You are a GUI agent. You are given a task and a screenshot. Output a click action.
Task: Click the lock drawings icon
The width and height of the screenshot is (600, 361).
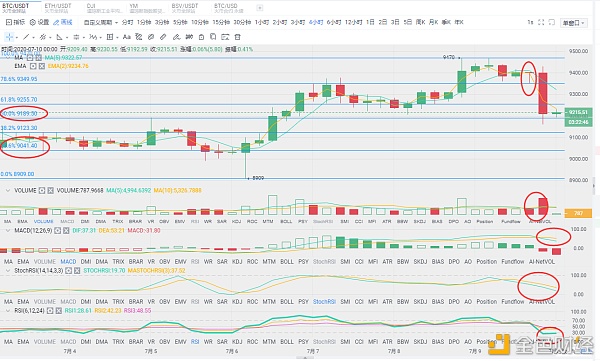coord(201,37)
